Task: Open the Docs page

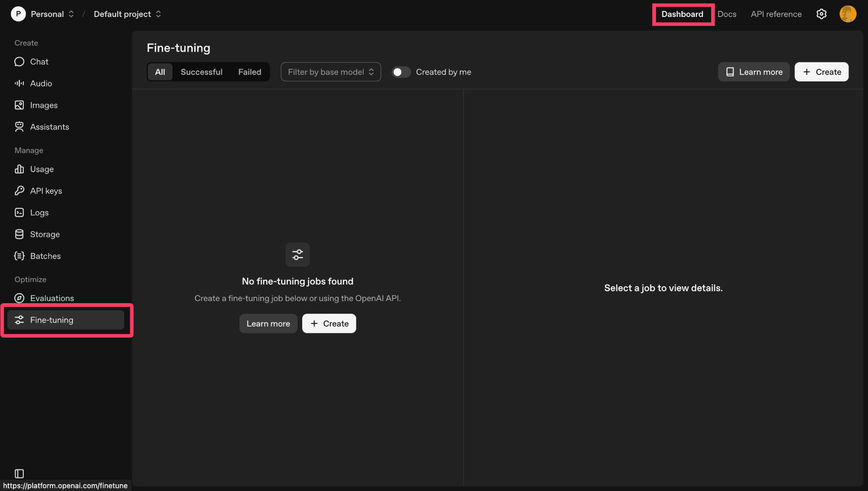Action: coord(727,14)
